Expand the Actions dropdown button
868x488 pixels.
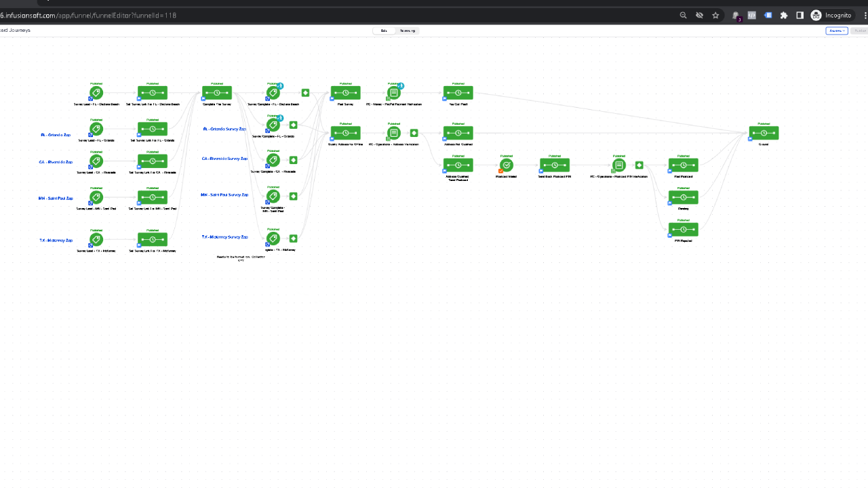(836, 30)
